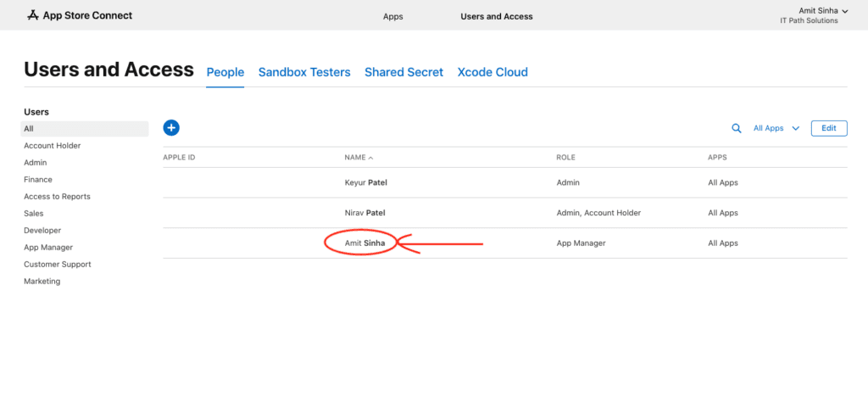
Task: Click the blue plus add user icon
Action: coord(171,128)
